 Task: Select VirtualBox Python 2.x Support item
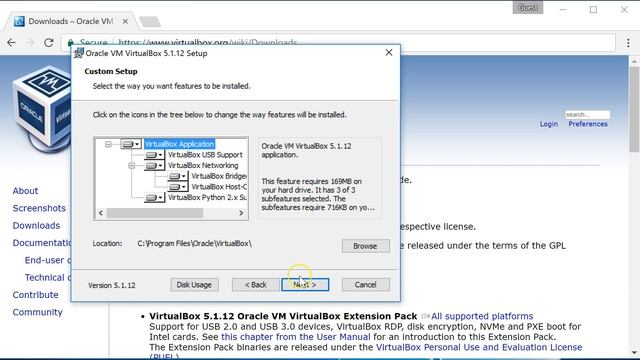click(207, 197)
